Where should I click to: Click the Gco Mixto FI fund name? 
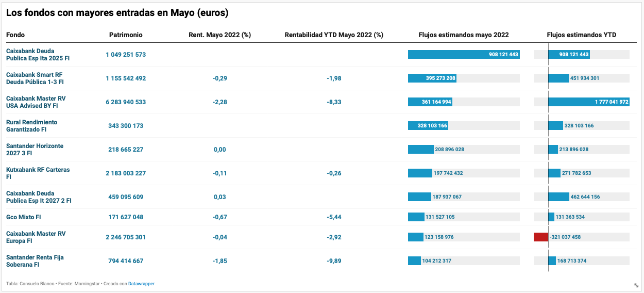pos(24,217)
